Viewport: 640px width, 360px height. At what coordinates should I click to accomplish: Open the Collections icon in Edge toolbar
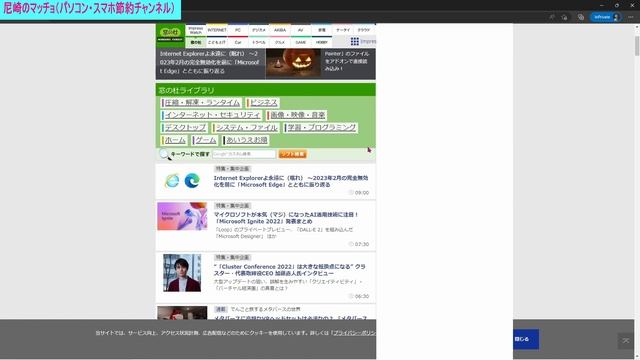(581, 17)
